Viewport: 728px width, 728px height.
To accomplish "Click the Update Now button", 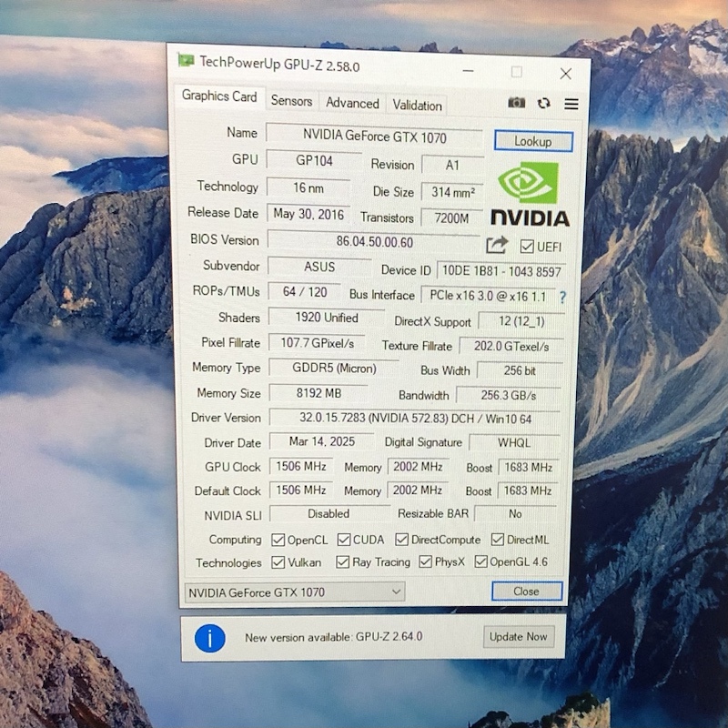I will [518, 636].
